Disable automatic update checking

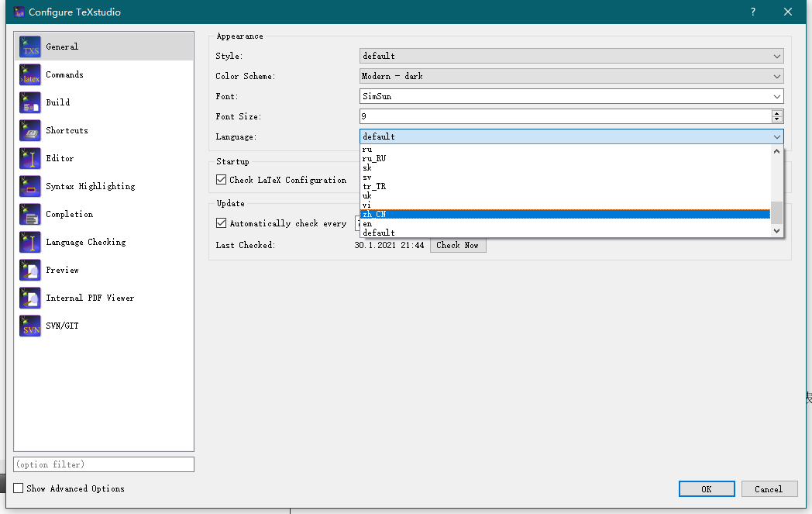221,223
